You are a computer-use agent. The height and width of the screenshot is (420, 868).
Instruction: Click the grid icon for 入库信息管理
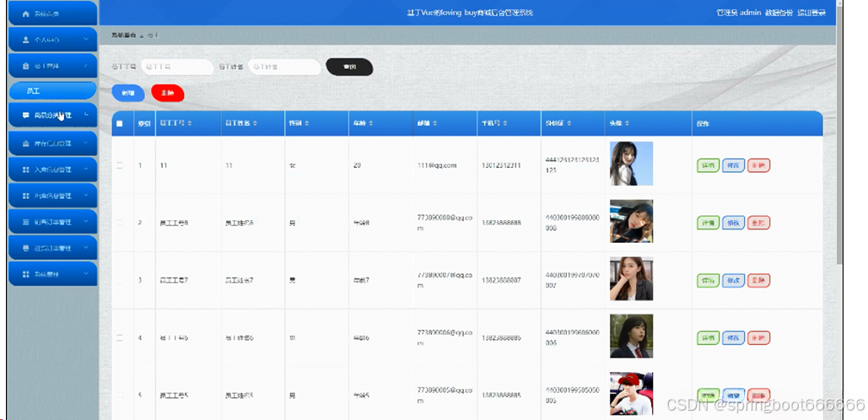[x=25, y=170]
